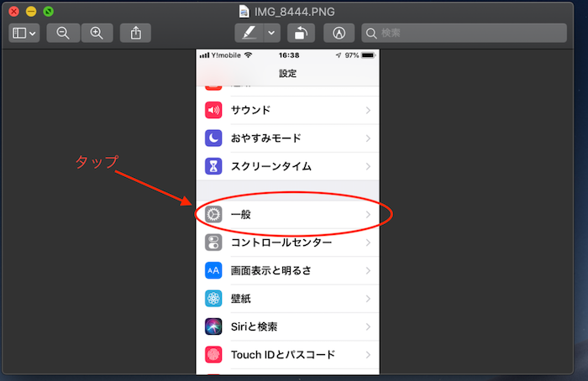Click the コントロールセンター switches icon
Screen dimensions: 588x381
point(213,243)
